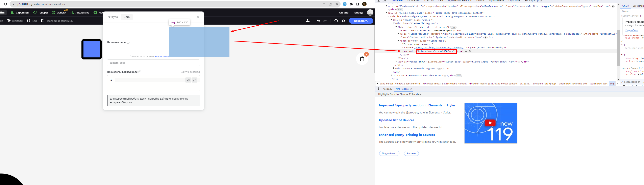
Task: Click the custom_goal input field
Action: (153, 63)
